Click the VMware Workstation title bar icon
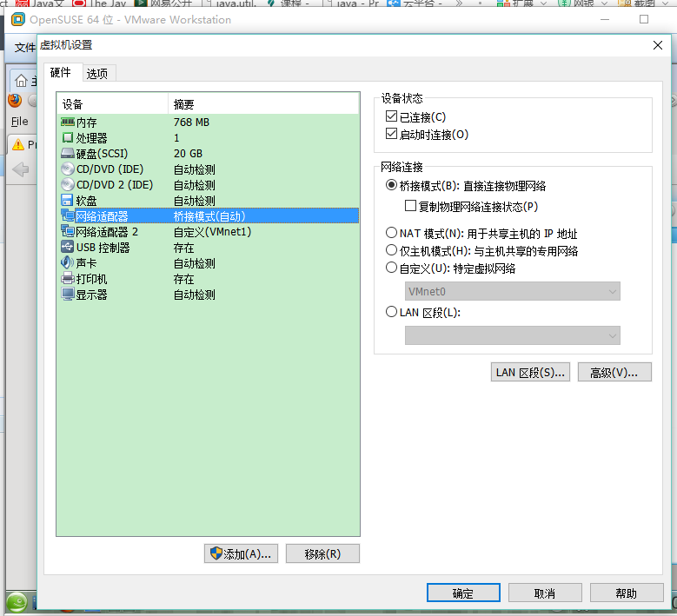 (x=17, y=19)
